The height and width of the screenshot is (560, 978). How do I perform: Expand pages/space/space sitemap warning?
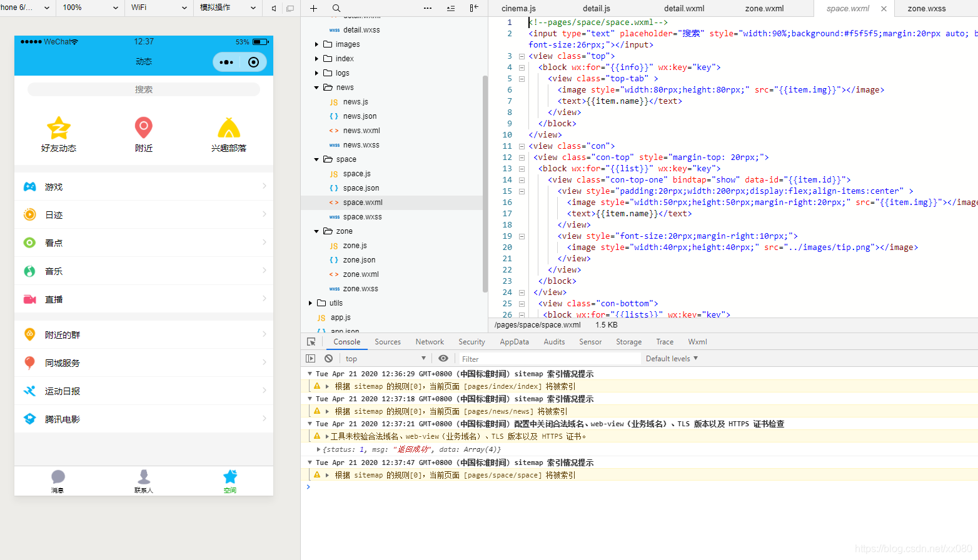[327, 475]
